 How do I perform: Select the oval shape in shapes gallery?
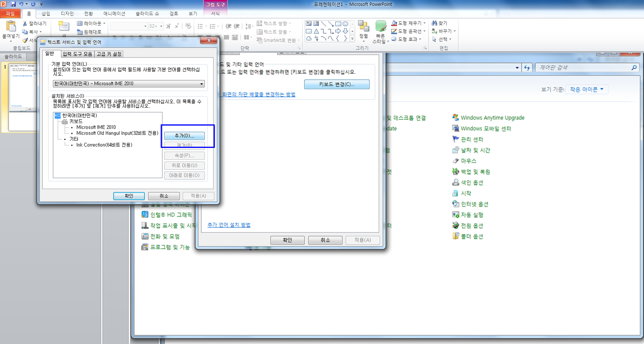tap(345, 24)
